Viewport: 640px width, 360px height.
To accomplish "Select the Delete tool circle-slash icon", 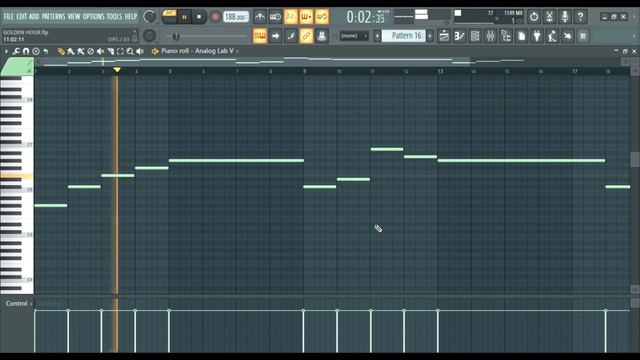I will click(x=91, y=51).
